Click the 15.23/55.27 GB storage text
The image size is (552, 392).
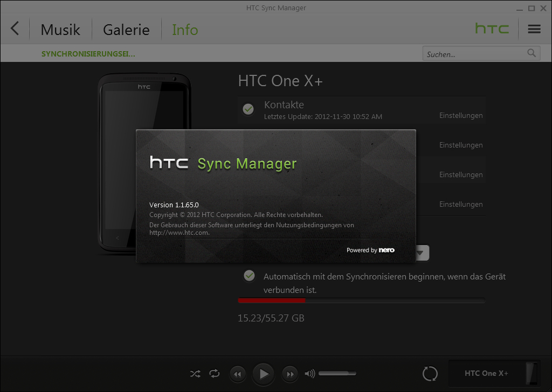click(x=271, y=318)
